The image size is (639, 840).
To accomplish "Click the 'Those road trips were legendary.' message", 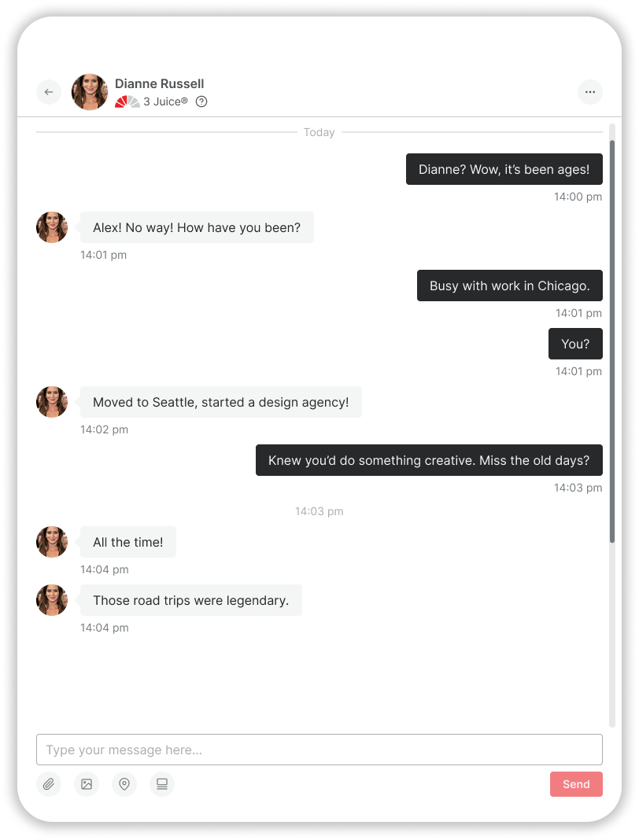I will 191,601.
